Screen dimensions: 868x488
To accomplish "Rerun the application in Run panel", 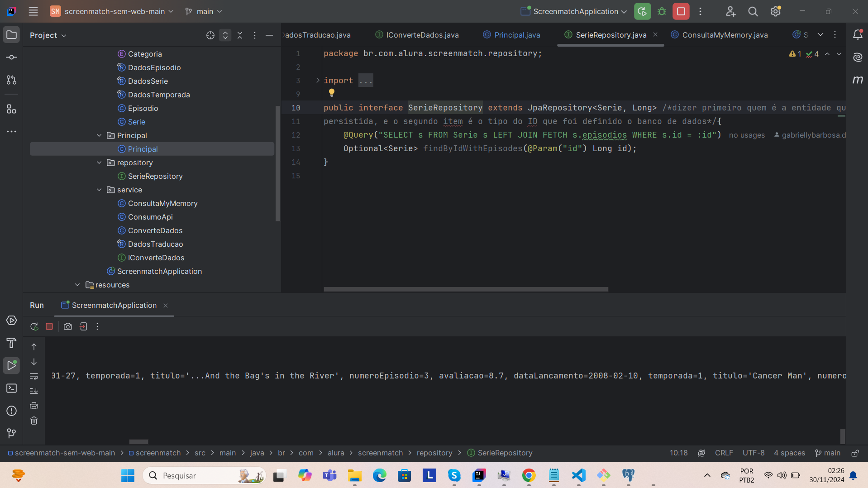I will coord(34,326).
